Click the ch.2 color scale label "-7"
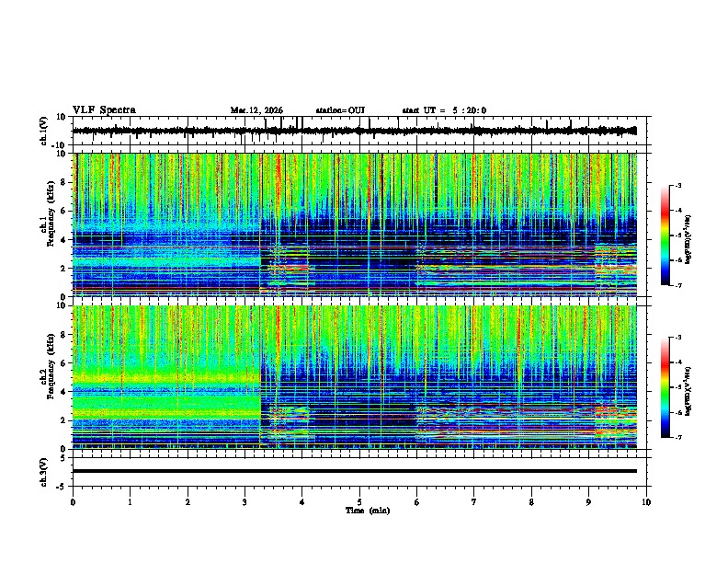728x563 pixels. pyautogui.click(x=678, y=437)
